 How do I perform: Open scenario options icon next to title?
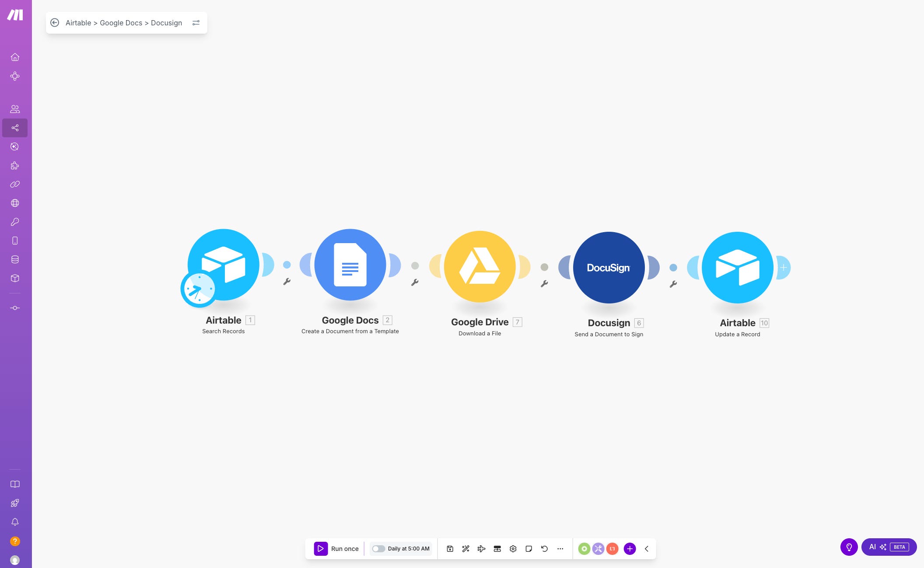pos(196,23)
